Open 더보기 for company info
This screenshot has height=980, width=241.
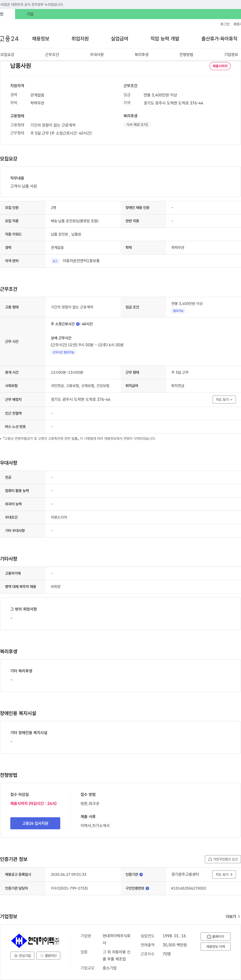coord(233,917)
